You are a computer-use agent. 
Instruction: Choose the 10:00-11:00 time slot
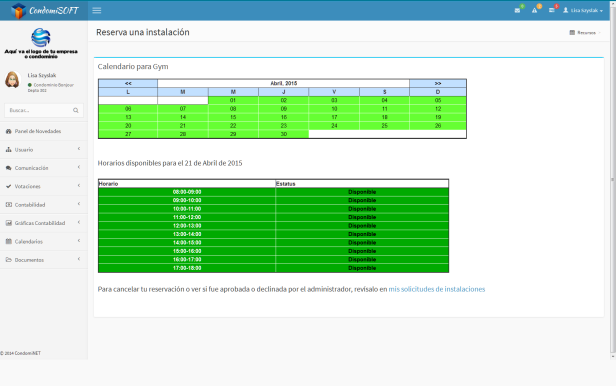point(187,209)
